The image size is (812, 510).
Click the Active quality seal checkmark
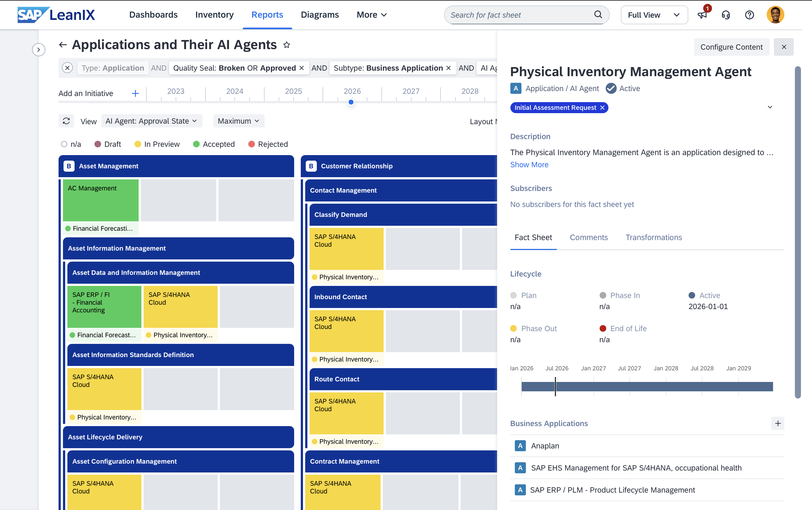coord(611,89)
